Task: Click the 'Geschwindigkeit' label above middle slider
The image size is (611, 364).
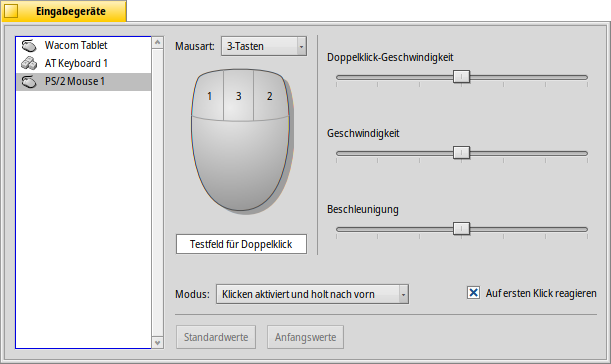Action: click(363, 134)
